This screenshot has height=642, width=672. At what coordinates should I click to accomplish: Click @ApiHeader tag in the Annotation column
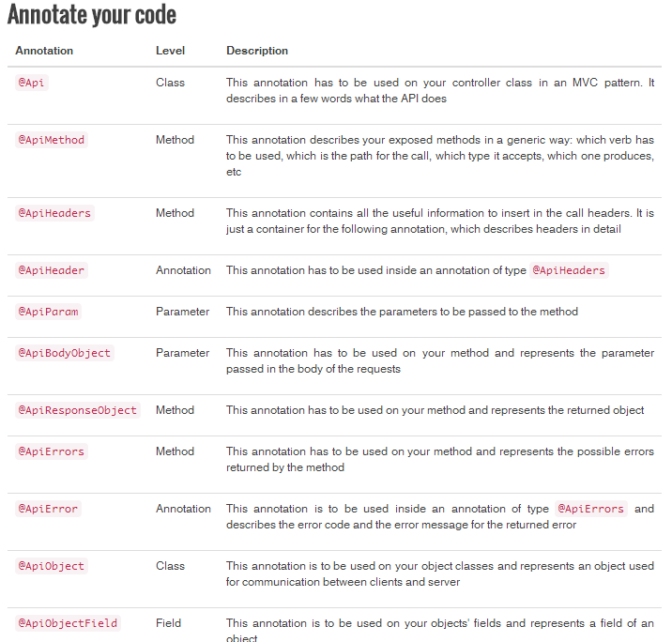[52, 270]
